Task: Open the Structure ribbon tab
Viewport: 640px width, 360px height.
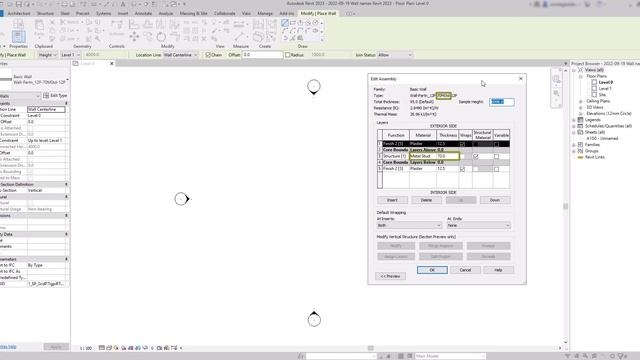Action: pyautogui.click(x=45, y=13)
